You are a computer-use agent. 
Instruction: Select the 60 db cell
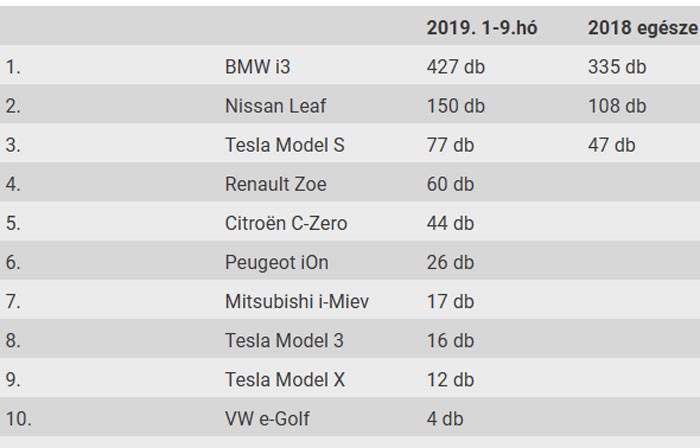[451, 184]
